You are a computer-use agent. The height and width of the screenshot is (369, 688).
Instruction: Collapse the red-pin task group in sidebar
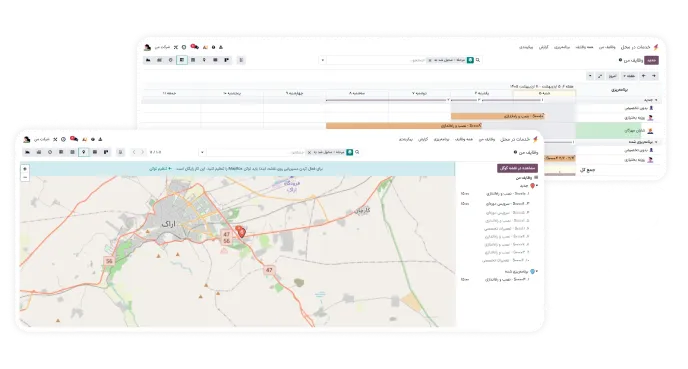(x=537, y=186)
